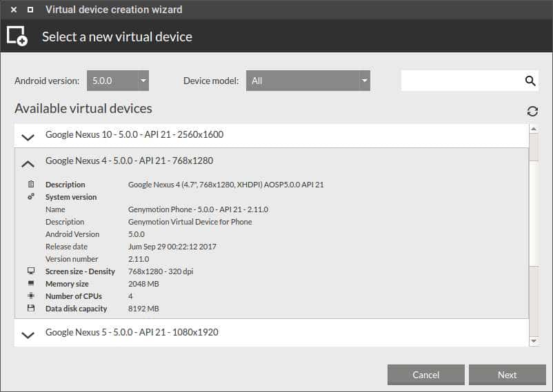Click the Data disk capacity floppy icon
The height and width of the screenshot is (392, 553).
coord(31,308)
